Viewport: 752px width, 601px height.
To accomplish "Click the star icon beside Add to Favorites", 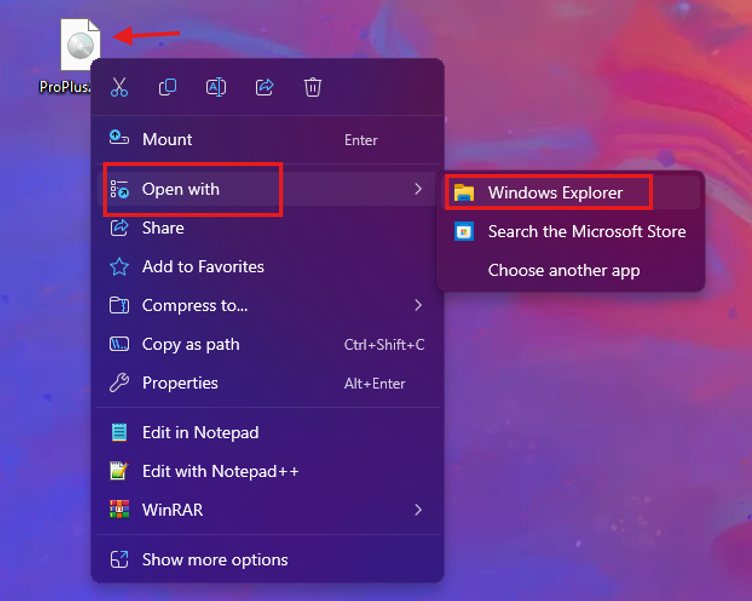I will (119, 267).
